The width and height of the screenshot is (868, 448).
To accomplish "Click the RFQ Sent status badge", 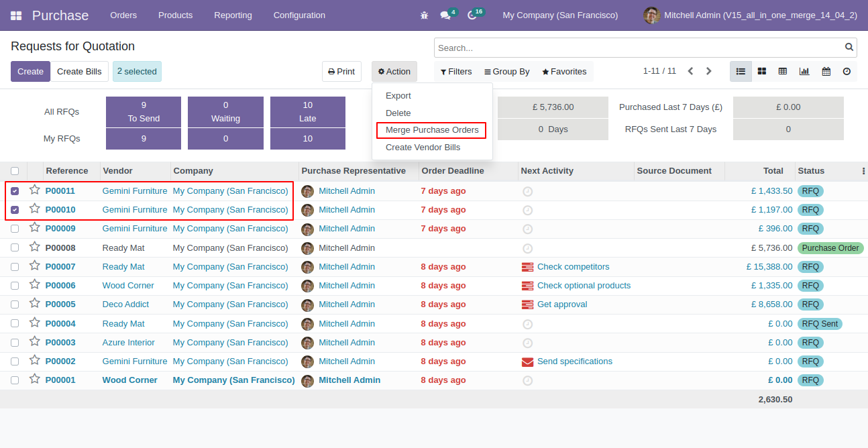I will point(820,324).
